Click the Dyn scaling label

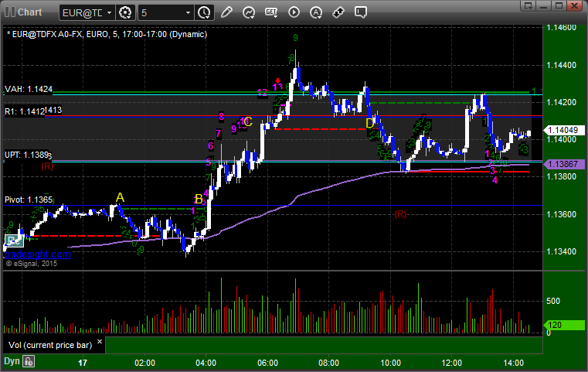click(x=12, y=361)
